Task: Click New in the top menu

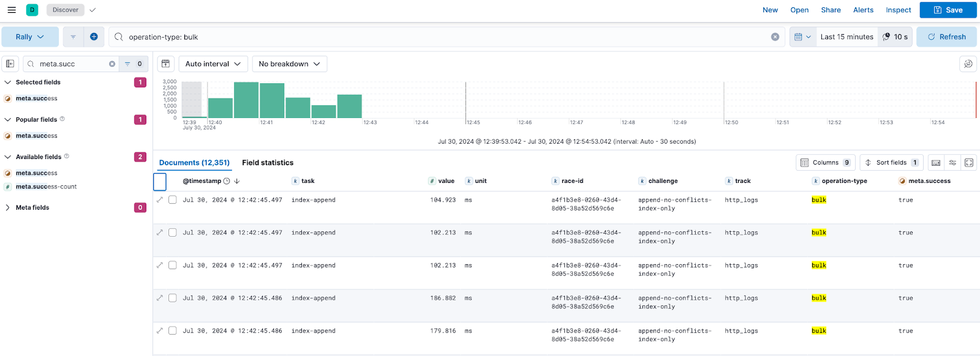Action: (770, 10)
